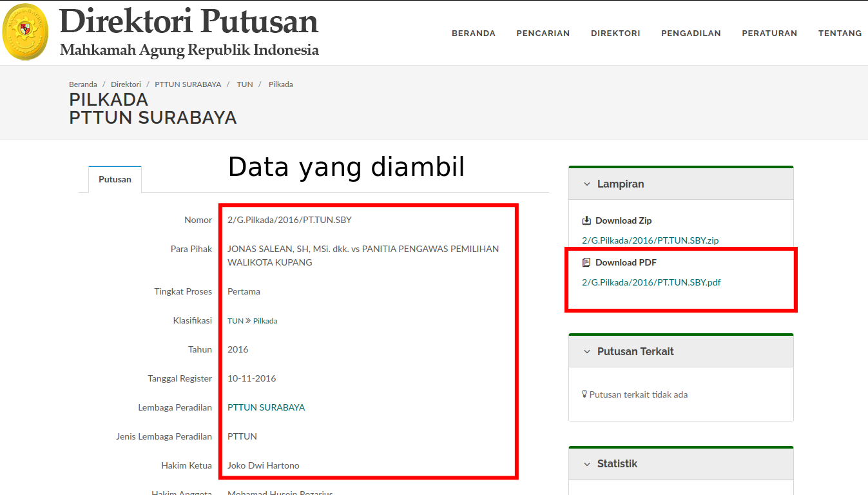Go to Pilkada in breadcrumb

click(x=281, y=84)
